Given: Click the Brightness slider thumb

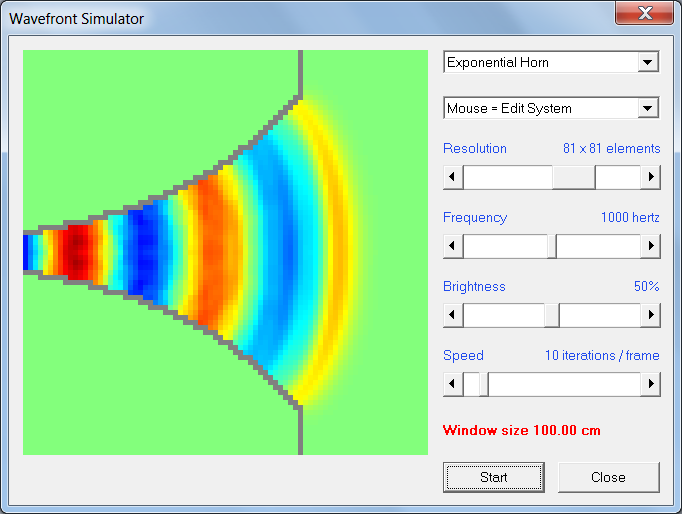Looking at the screenshot, I should 552,315.
